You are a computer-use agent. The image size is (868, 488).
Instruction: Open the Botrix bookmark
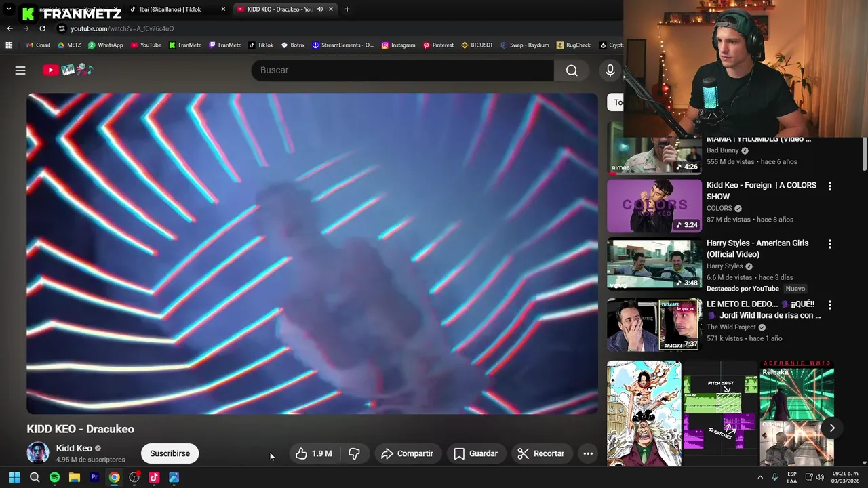click(293, 45)
